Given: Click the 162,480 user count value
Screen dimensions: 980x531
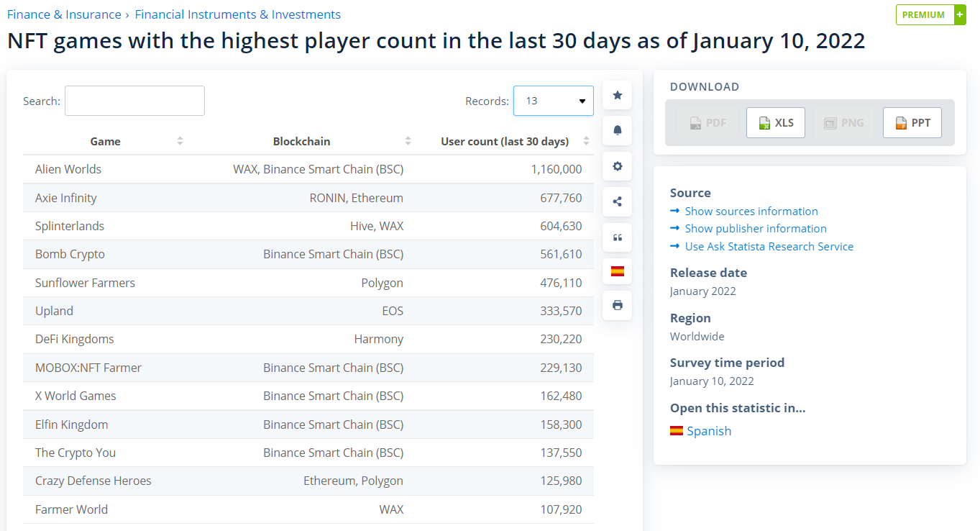Looking at the screenshot, I should coord(561,396).
